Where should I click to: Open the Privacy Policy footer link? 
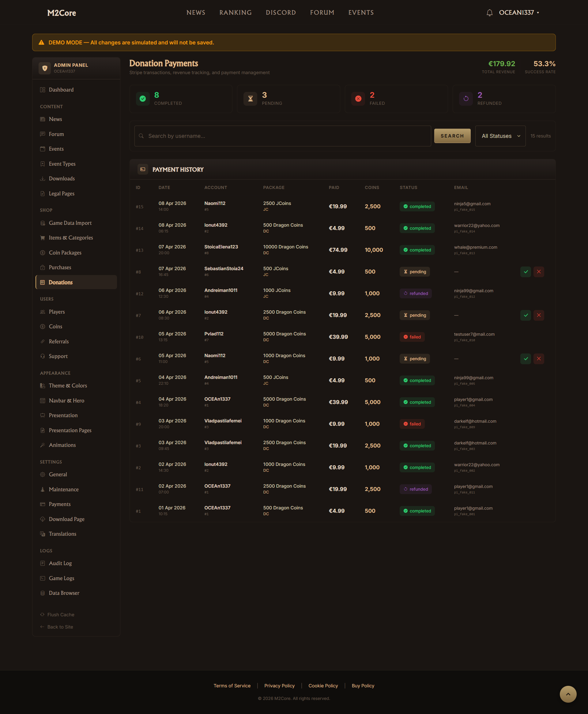(279, 686)
